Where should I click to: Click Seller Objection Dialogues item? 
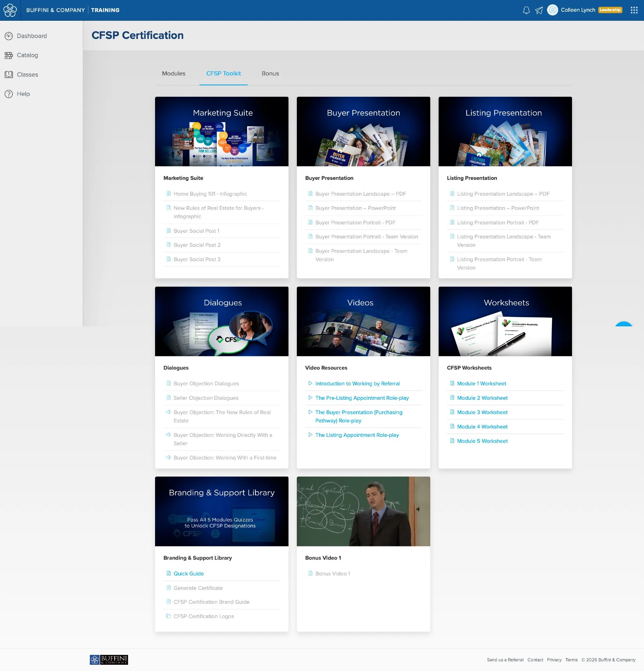206,398
